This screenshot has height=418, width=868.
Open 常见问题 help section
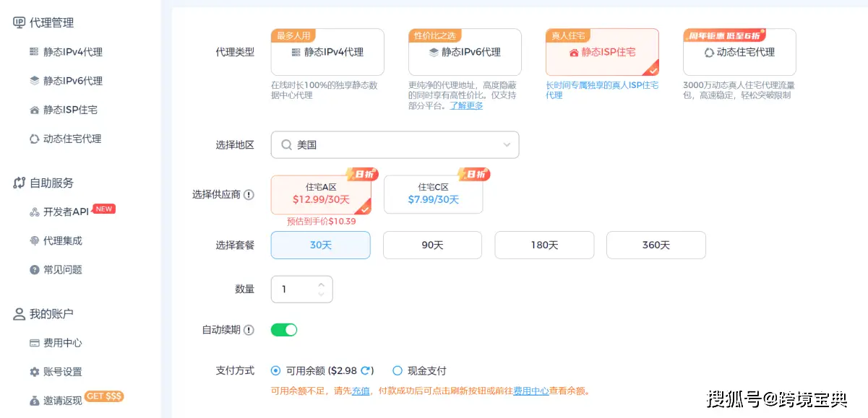click(x=64, y=268)
